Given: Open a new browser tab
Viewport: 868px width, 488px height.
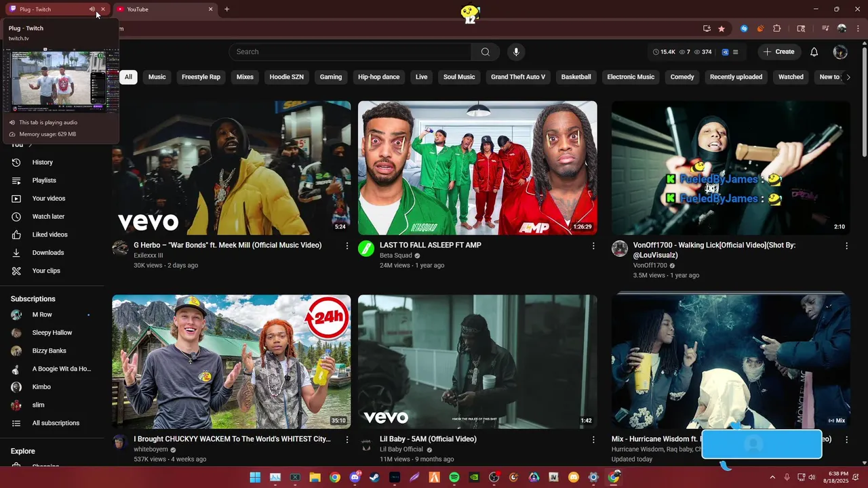Looking at the screenshot, I should click(226, 9).
